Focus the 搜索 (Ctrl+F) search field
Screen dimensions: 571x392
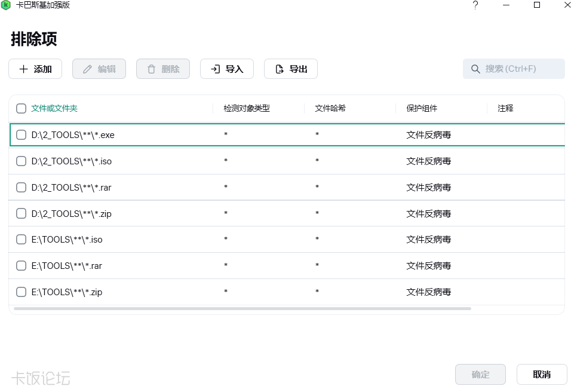click(x=514, y=69)
